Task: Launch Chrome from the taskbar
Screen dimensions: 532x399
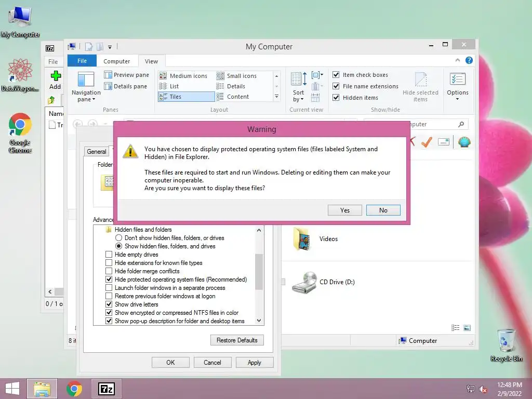Action: point(74,389)
